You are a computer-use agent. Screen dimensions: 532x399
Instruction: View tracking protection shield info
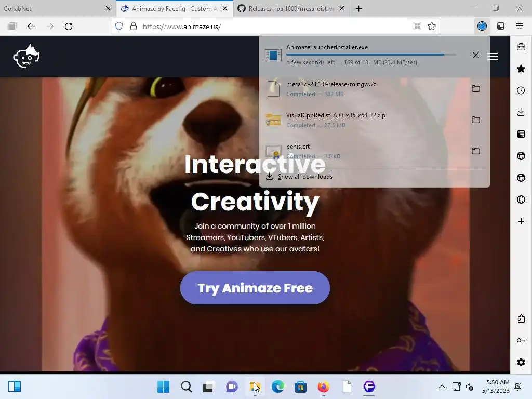pos(119,26)
